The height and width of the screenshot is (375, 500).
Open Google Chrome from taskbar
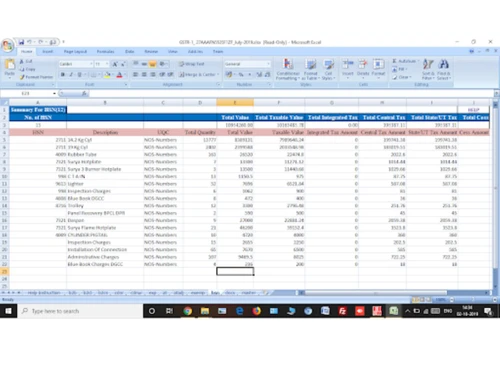click(188, 311)
